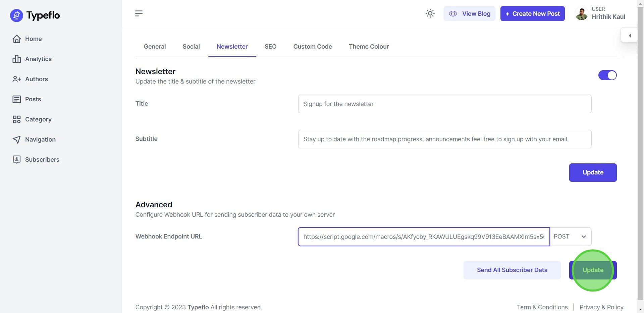Go to the Authors page
This screenshot has width=644, height=313.
point(36,79)
